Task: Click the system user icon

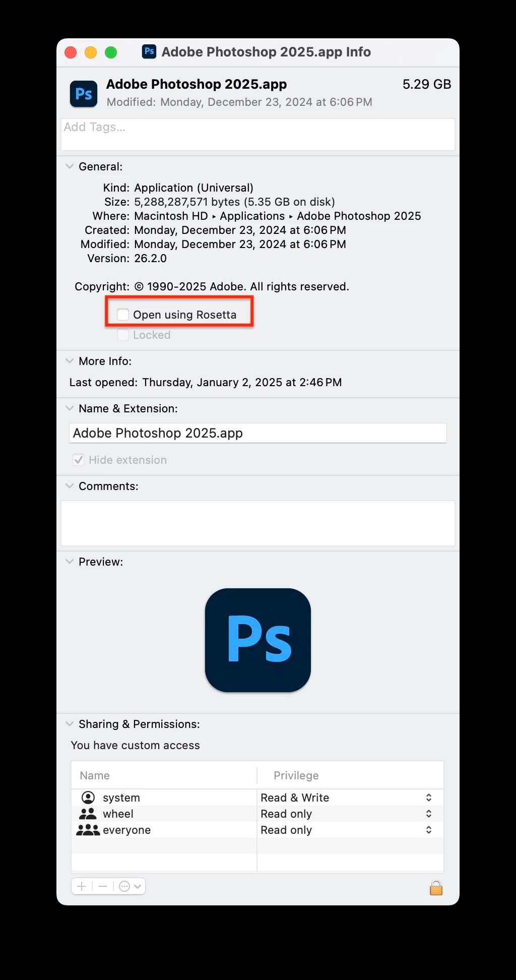Action: (x=88, y=798)
